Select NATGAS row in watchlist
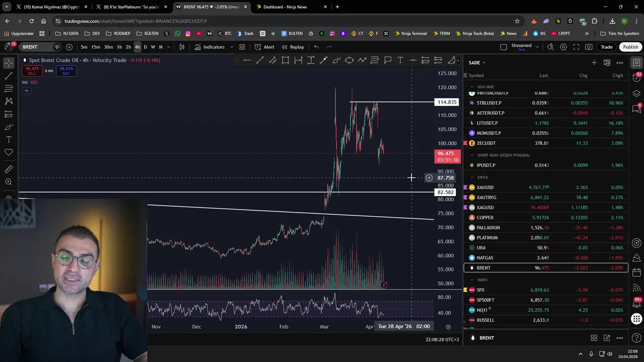The image size is (644, 362). 546,258
